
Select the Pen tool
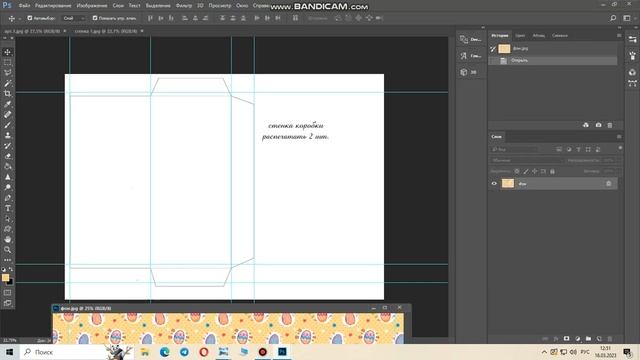pyautogui.click(x=7, y=198)
